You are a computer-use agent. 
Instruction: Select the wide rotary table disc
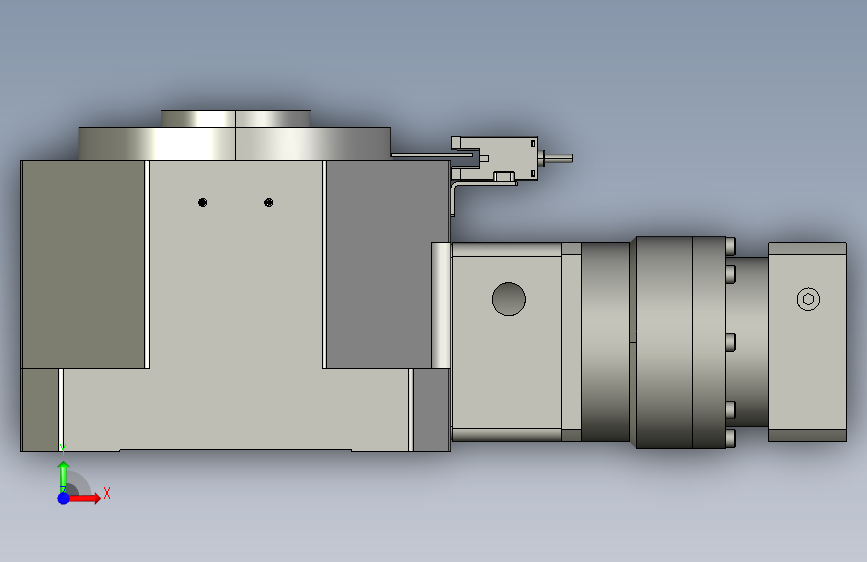tap(234, 144)
